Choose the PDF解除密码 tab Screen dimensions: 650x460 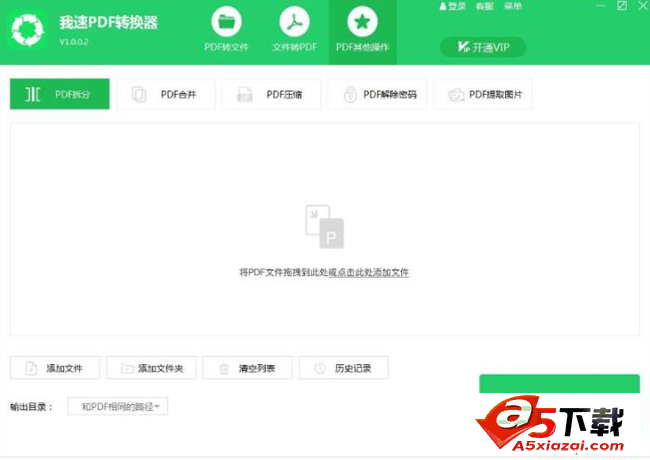pyautogui.click(x=377, y=94)
